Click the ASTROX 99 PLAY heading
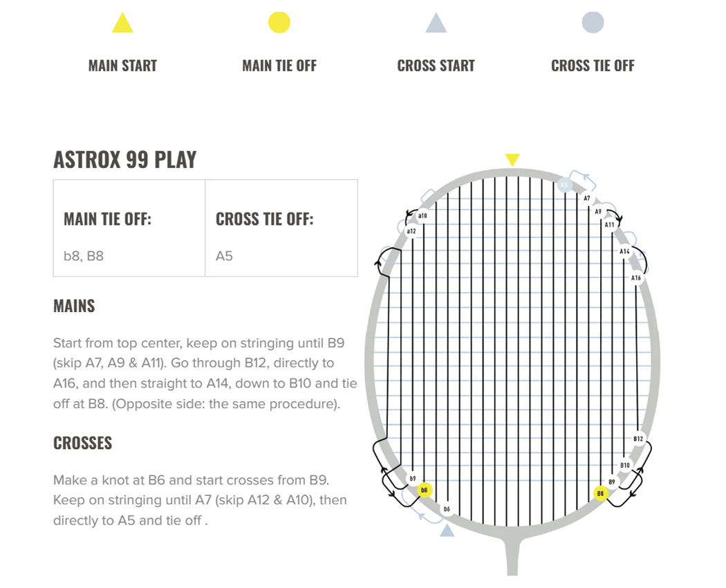This screenshot has height=588, width=726. 125,160
